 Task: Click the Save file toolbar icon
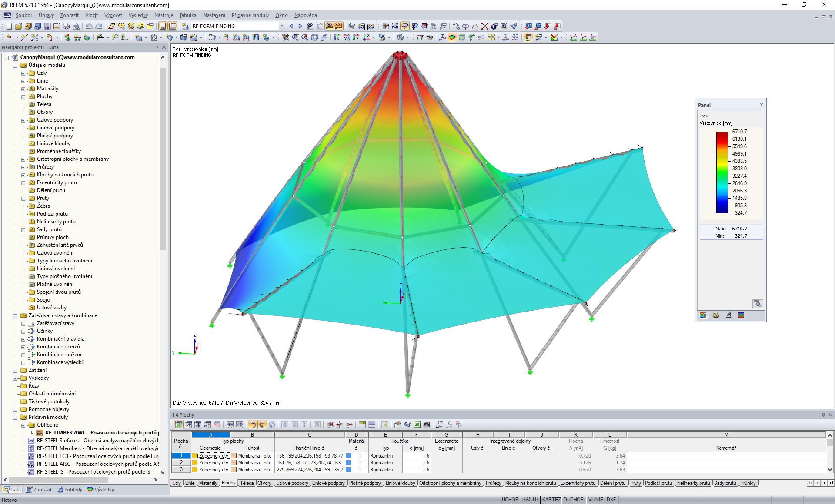[x=47, y=26]
